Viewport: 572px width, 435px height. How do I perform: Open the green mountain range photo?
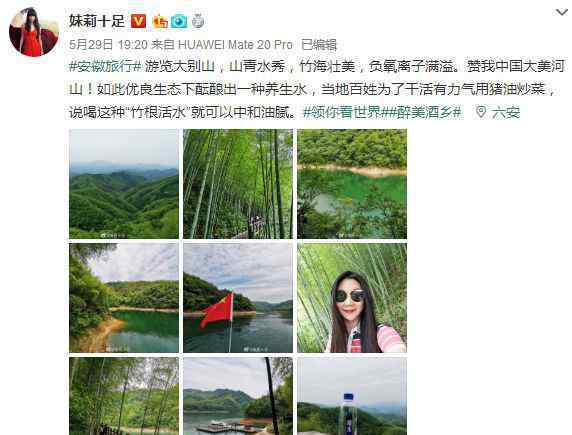tap(124, 184)
